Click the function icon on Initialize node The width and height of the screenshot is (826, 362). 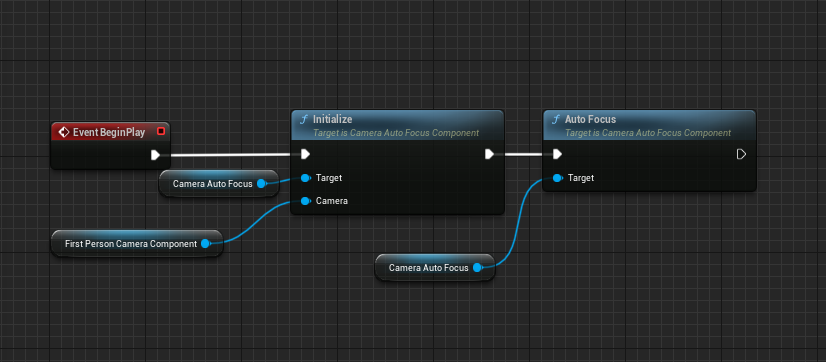(303, 120)
